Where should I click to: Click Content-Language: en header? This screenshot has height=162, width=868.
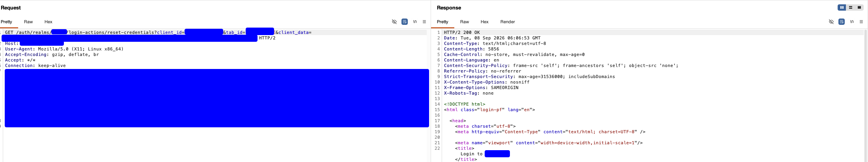(471, 60)
